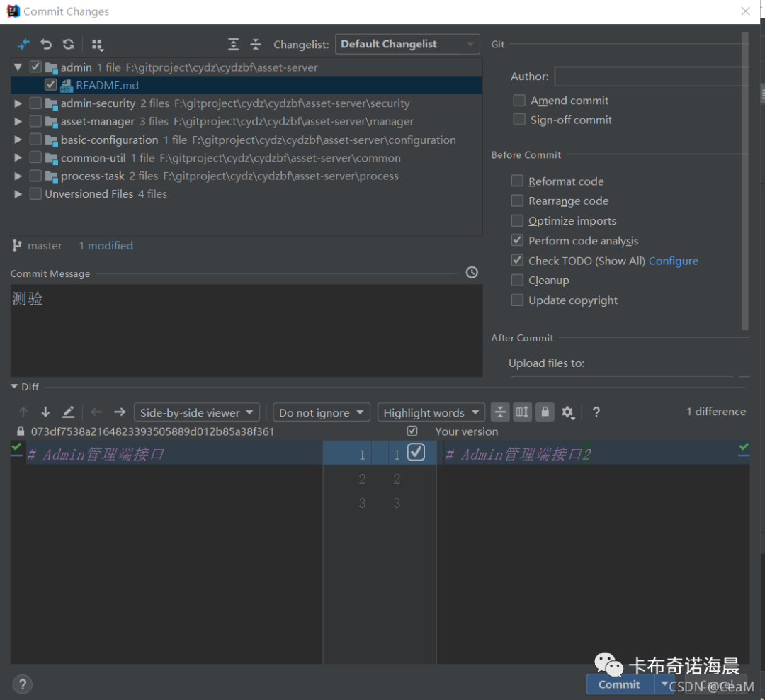The image size is (765, 700).
Task: Open commit message history clock icon
Action: 472,272
